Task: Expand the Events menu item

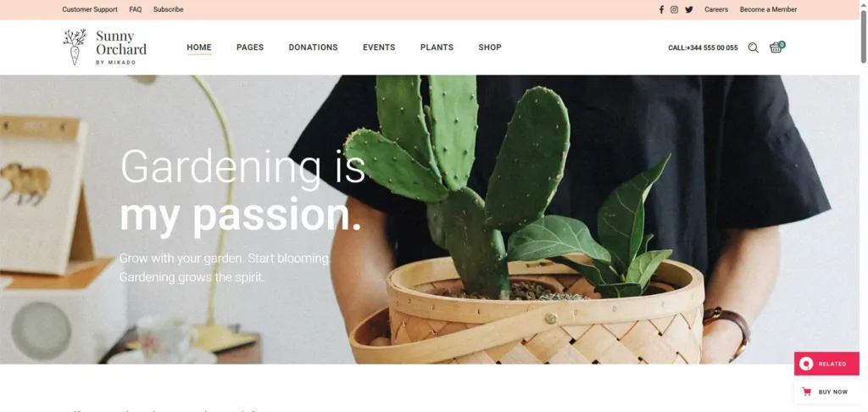Action: pos(379,47)
